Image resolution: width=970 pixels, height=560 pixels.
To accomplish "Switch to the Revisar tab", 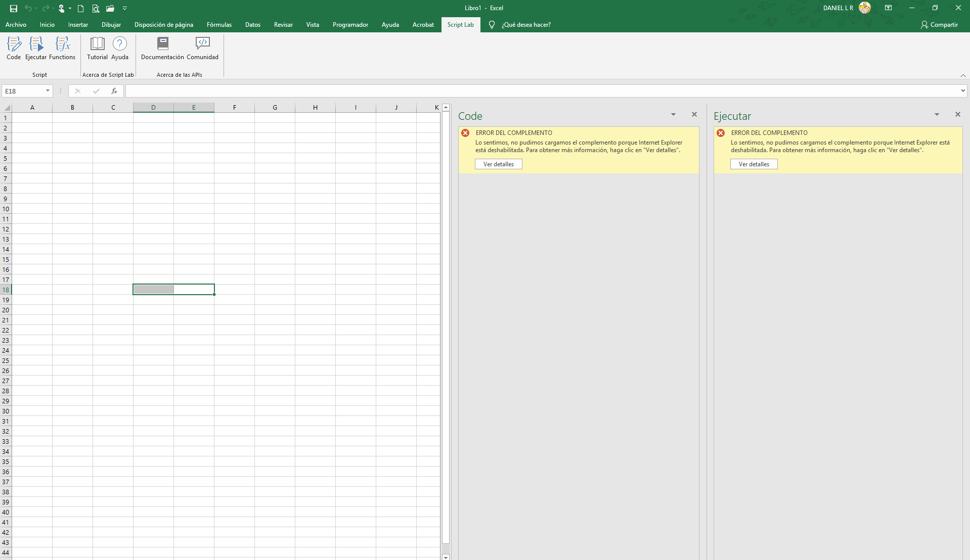I will [x=283, y=25].
